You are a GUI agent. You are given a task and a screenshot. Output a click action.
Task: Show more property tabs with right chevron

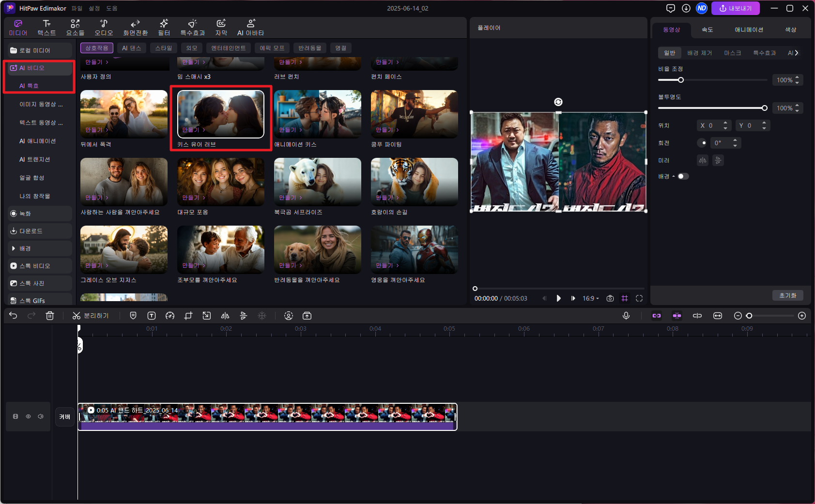click(x=797, y=53)
